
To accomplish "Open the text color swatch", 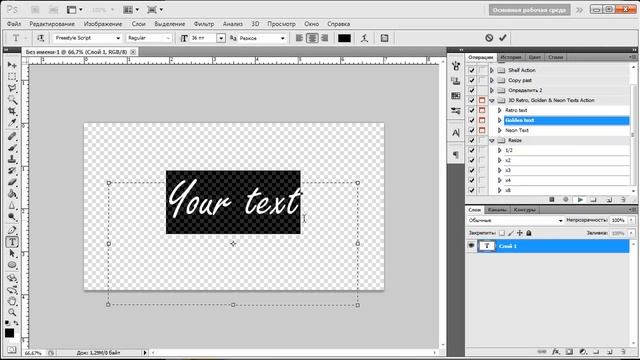I will pyautogui.click(x=344, y=38).
